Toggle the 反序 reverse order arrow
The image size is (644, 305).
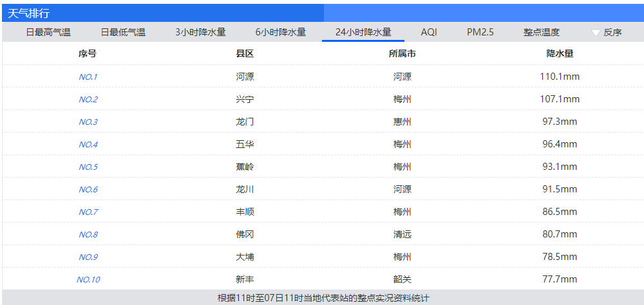[596, 32]
